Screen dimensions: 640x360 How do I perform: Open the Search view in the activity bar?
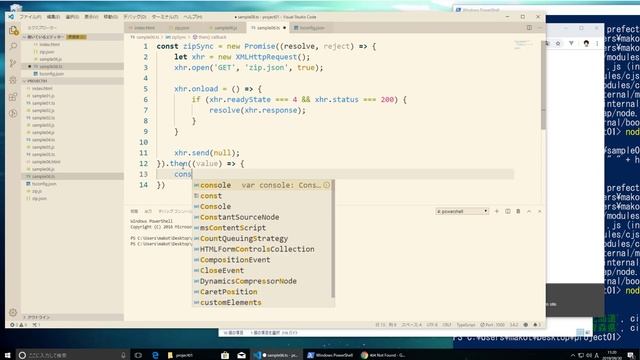13,47
